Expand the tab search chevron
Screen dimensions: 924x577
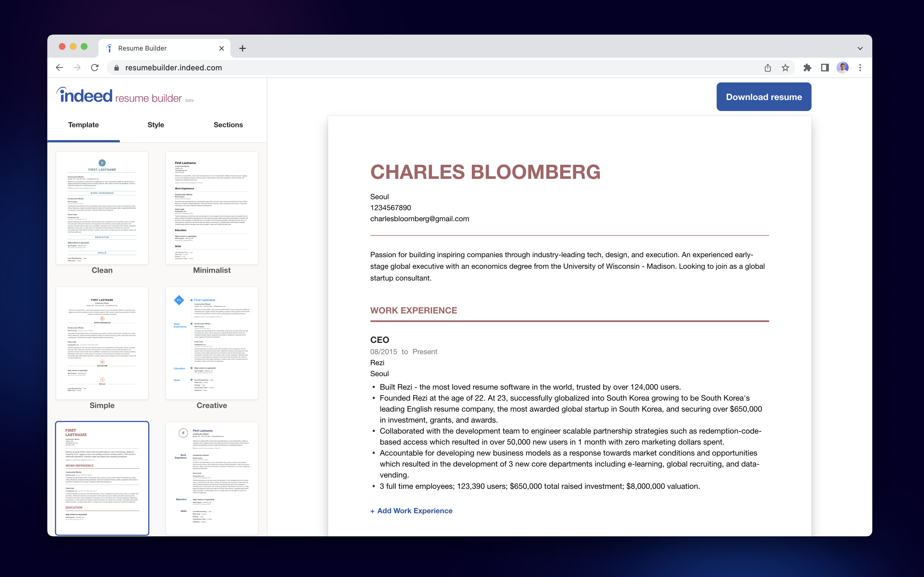coord(860,48)
